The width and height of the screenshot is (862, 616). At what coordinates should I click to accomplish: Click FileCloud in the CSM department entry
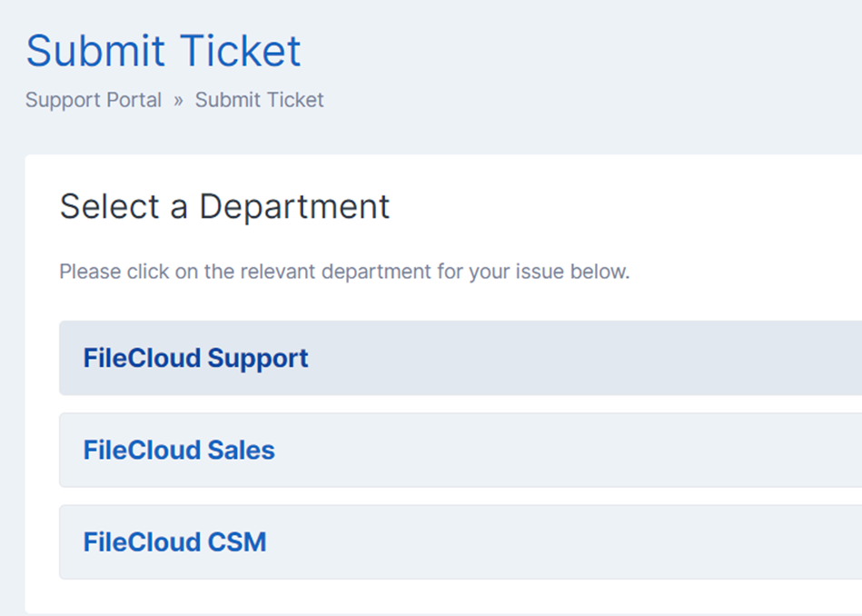[x=142, y=541]
